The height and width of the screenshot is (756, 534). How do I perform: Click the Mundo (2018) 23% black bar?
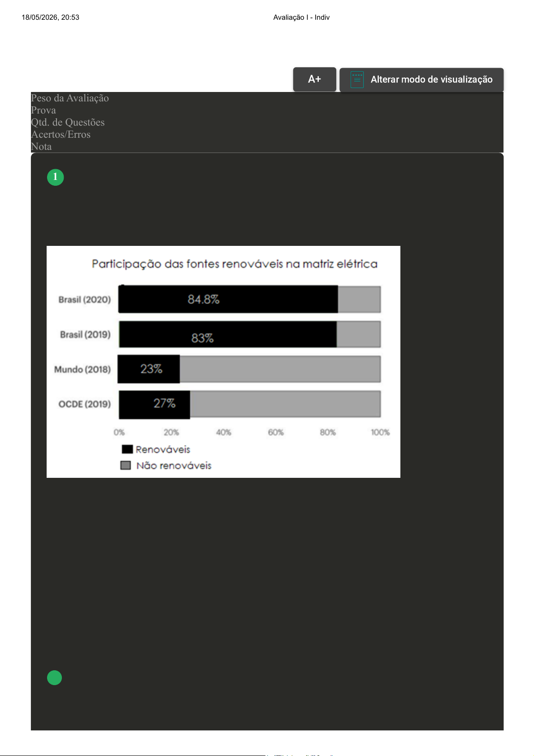(x=149, y=369)
